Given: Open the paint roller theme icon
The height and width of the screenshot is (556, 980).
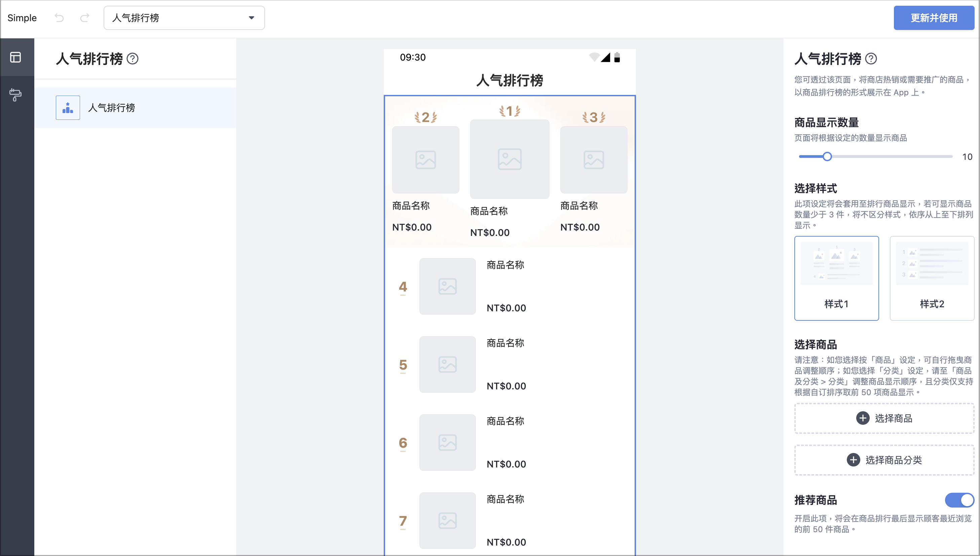Looking at the screenshot, I should click(x=16, y=95).
